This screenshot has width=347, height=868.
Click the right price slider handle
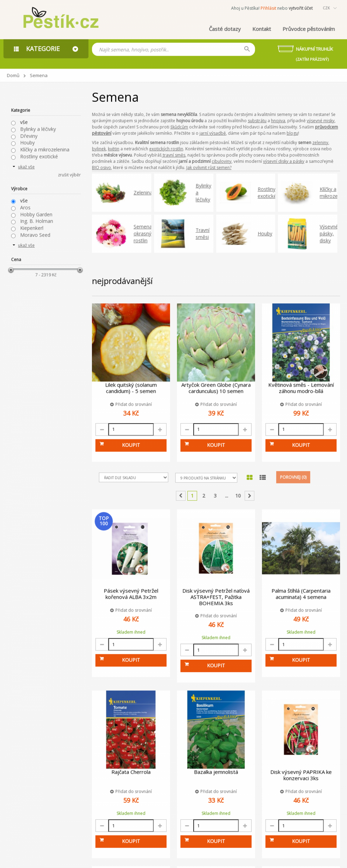tap(80, 270)
